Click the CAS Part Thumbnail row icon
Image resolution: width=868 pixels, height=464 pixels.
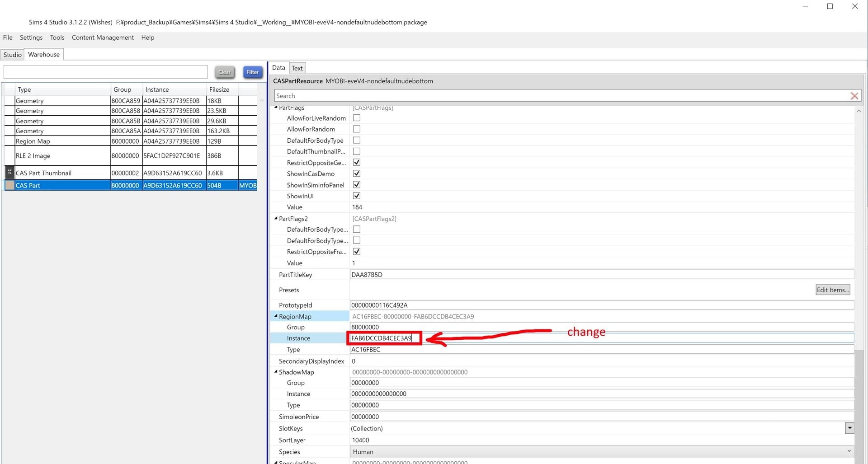pyautogui.click(x=9, y=173)
